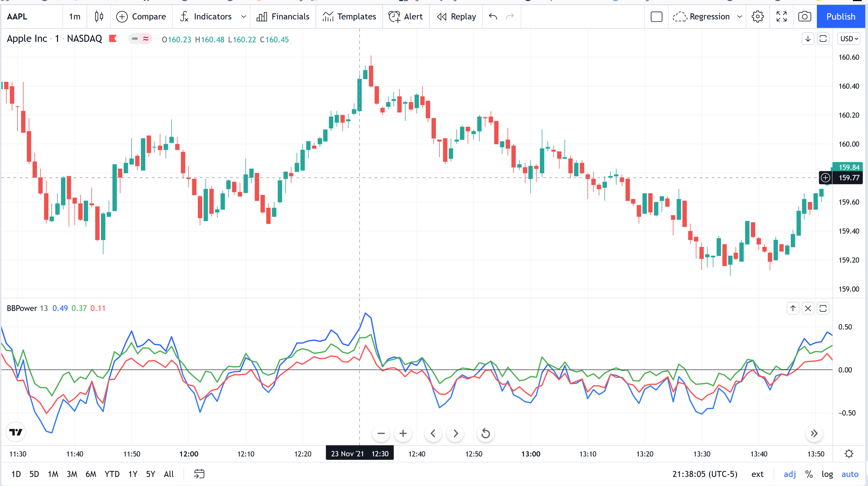
Task: Create a new Alert
Action: [x=406, y=16]
